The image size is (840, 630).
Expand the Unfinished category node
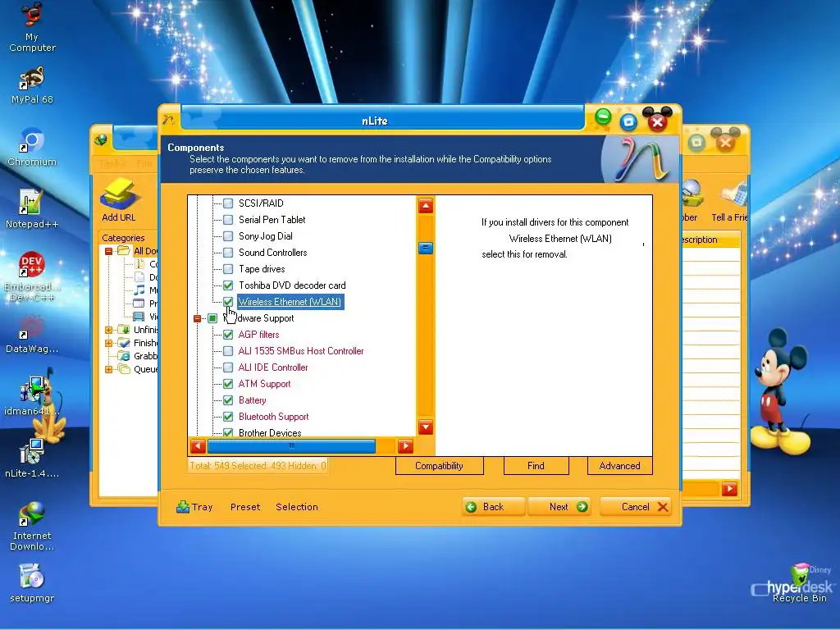point(109,330)
